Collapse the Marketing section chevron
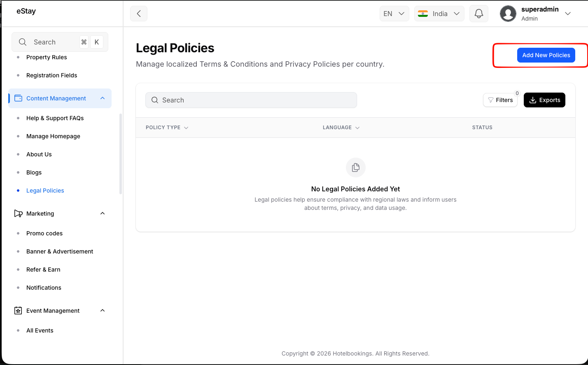588x365 pixels. point(103,214)
